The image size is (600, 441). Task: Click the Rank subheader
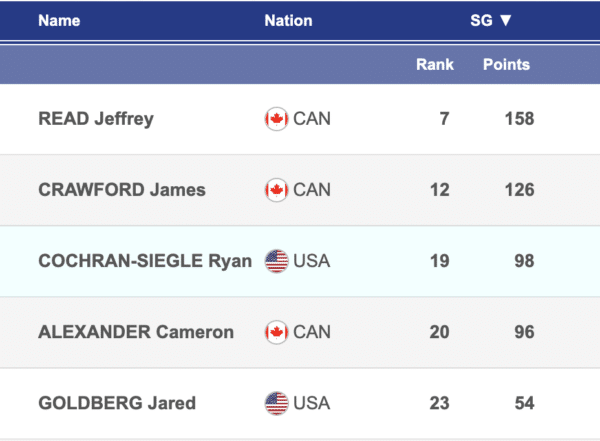[x=435, y=65]
